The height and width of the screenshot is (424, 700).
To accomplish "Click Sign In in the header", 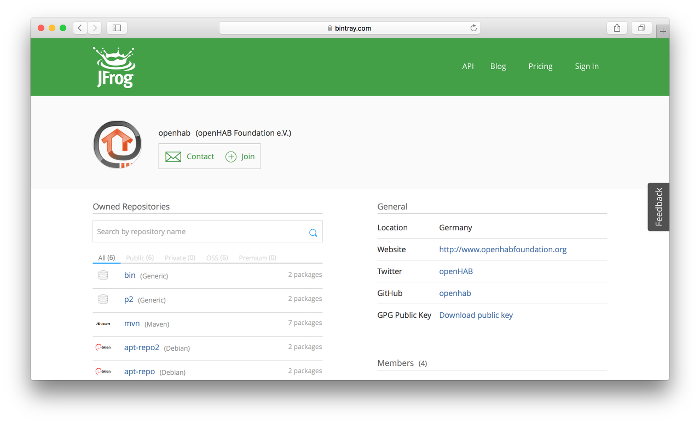I will (x=587, y=67).
